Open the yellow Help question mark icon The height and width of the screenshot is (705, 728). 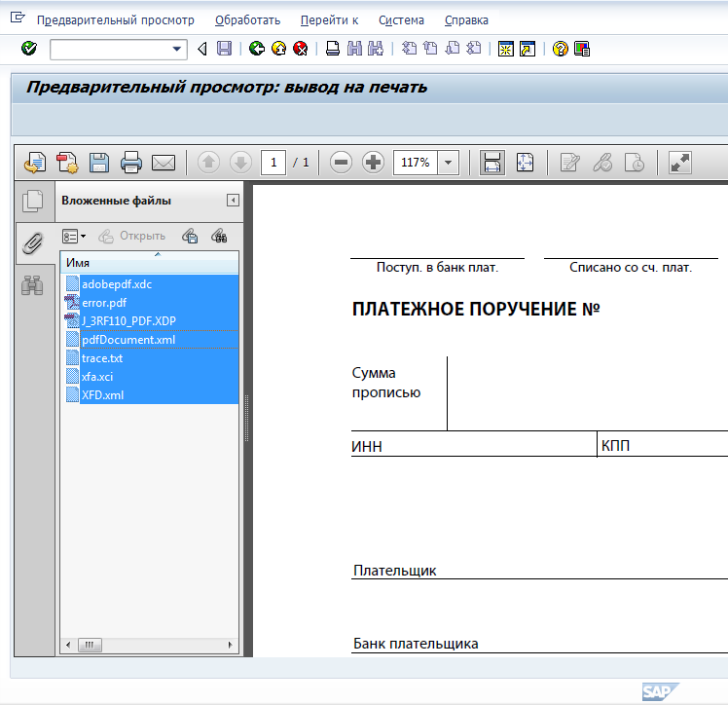(x=560, y=49)
